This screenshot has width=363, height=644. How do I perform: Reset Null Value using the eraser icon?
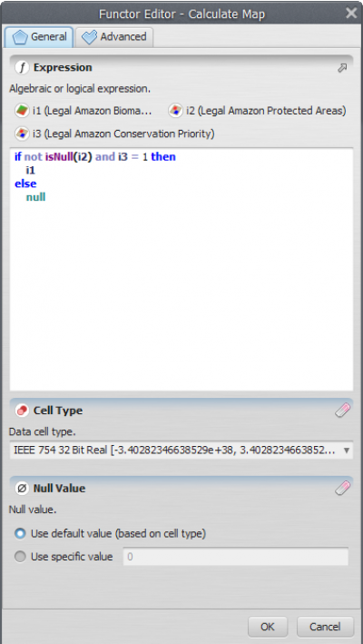click(x=342, y=489)
